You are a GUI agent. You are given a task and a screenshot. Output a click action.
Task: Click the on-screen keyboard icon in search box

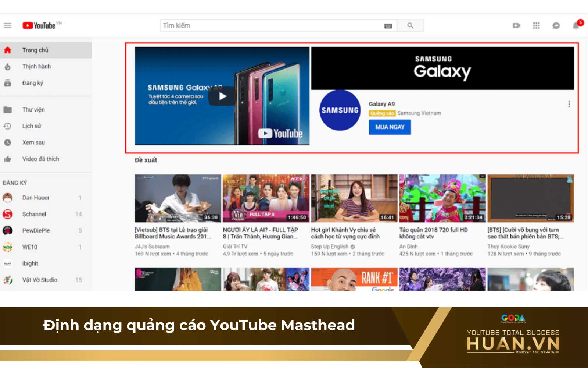(388, 26)
